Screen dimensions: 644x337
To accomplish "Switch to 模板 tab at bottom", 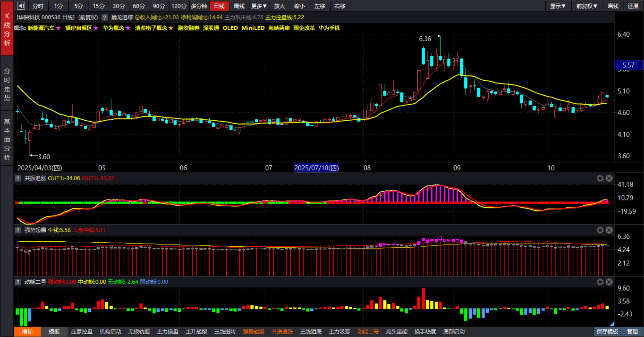I will (x=54, y=331).
